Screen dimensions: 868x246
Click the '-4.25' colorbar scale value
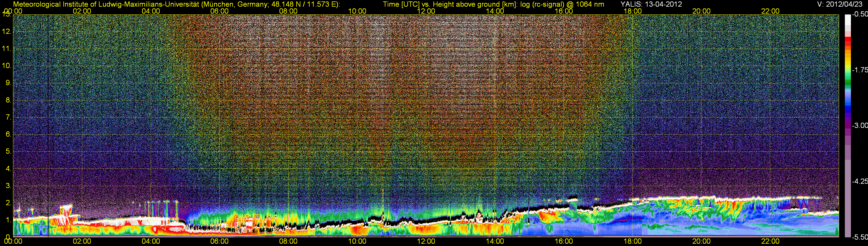(860, 181)
